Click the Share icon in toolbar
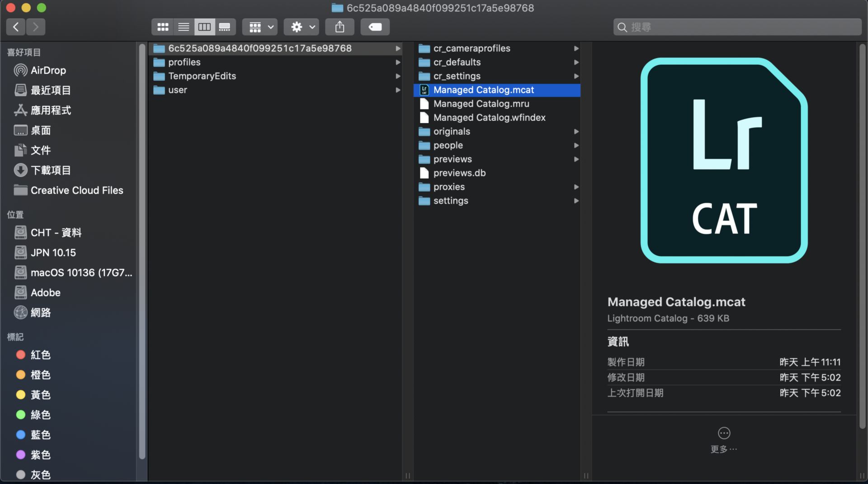The height and width of the screenshot is (484, 868). (340, 27)
